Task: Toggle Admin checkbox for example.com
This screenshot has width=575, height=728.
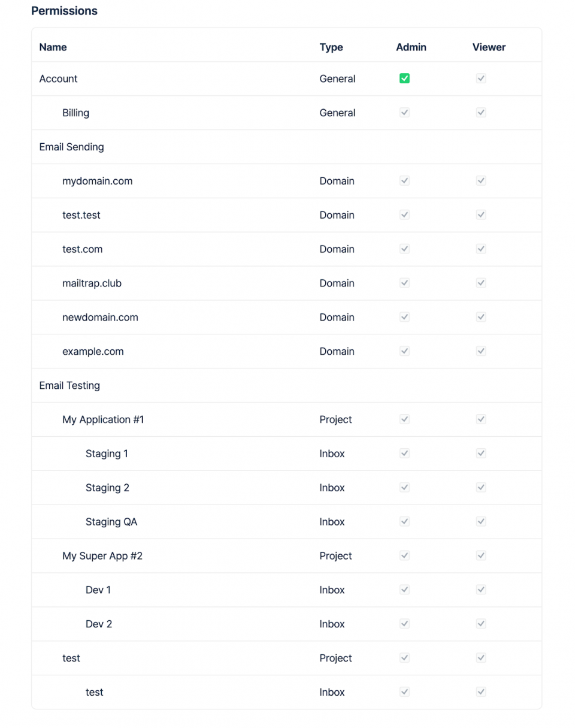Action: (x=404, y=351)
